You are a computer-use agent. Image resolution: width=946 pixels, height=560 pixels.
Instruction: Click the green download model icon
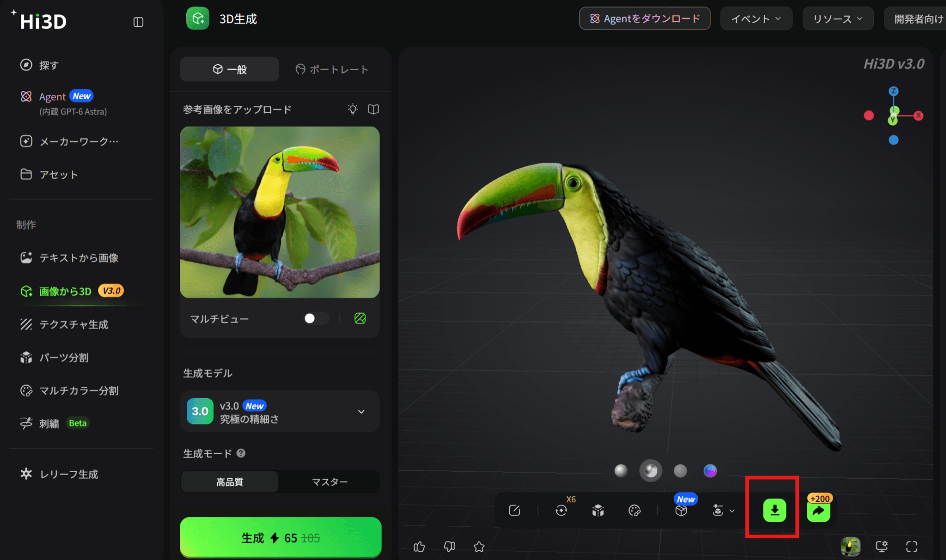pos(774,510)
